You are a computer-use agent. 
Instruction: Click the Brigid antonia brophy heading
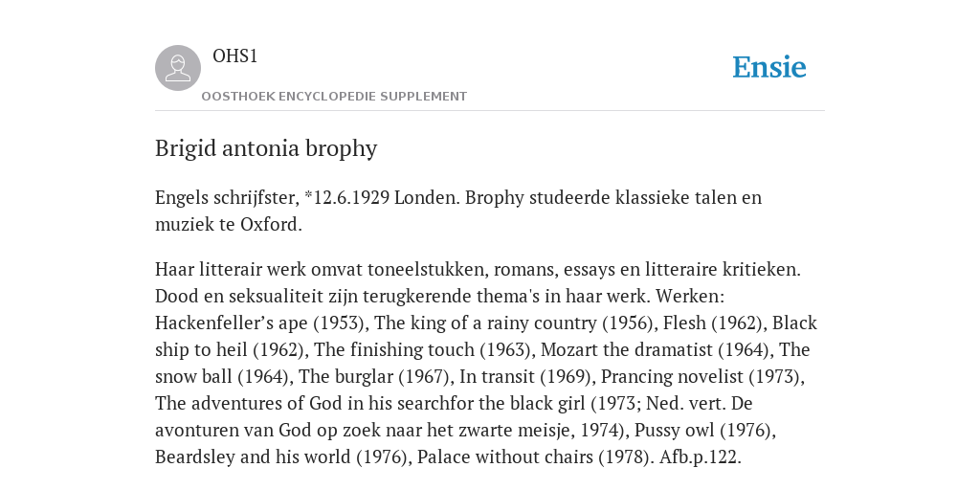[266, 148]
